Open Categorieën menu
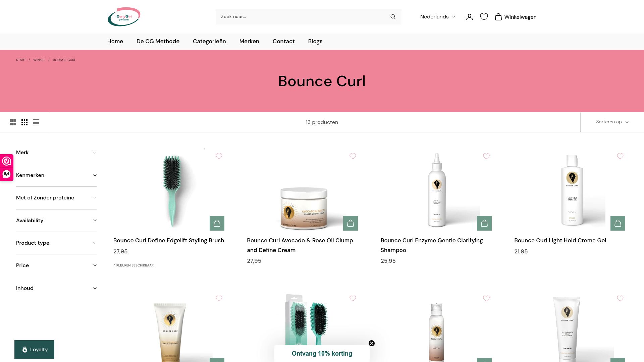The image size is (644, 362). click(209, 41)
